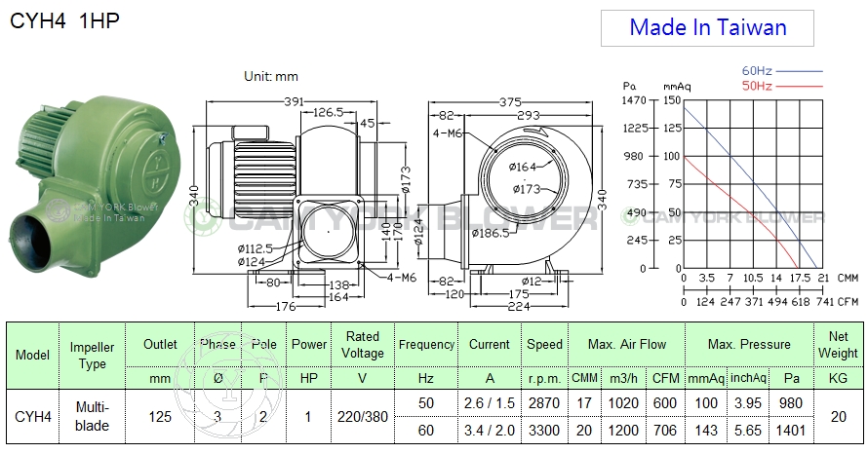This screenshot has height=454, width=868.
Task: Click the '1401' Pa pressure cell
Action: pyautogui.click(x=791, y=431)
